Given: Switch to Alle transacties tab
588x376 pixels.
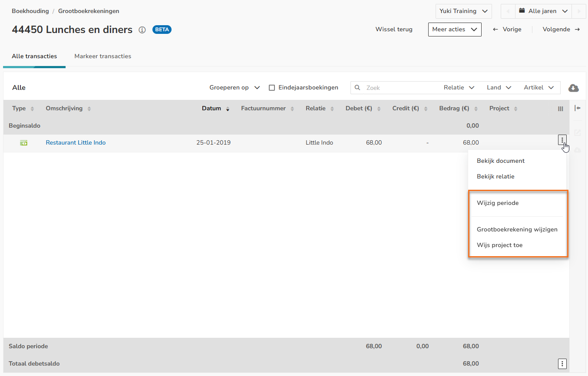Looking at the screenshot, I should [x=34, y=56].
